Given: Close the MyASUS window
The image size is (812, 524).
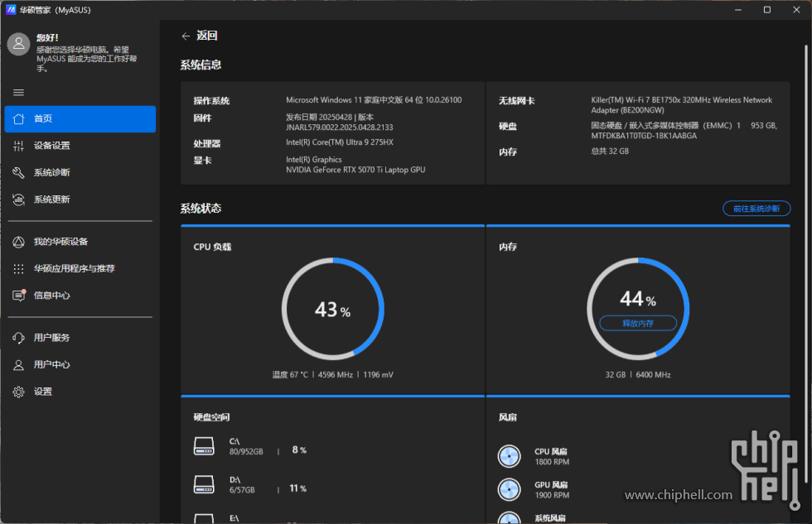Looking at the screenshot, I should point(796,10).
